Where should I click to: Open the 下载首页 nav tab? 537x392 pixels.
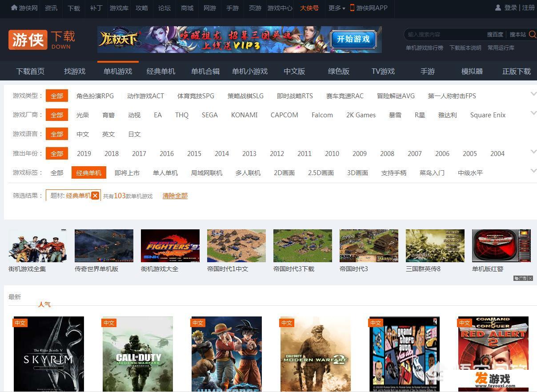(30, 71)
